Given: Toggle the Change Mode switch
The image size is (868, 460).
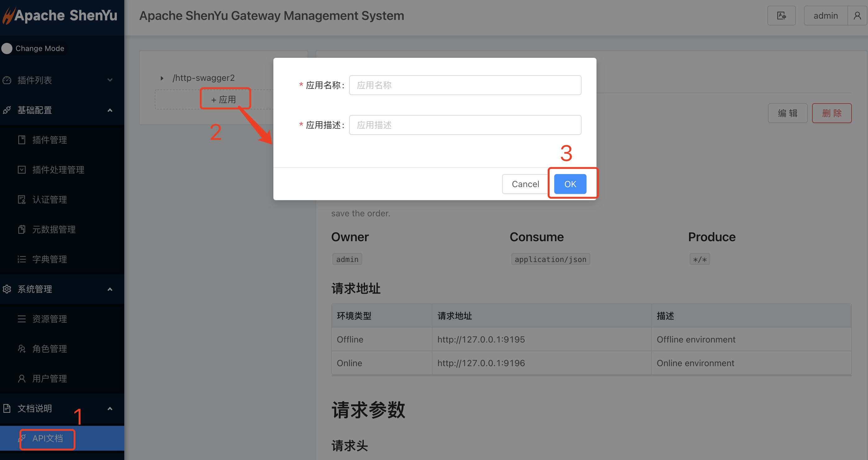Looking at the screenshot, I should point(7,48).
